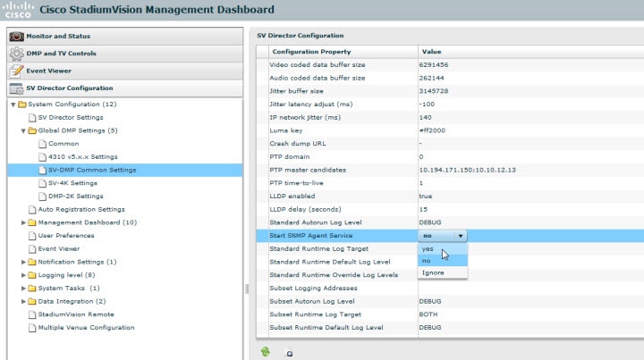Click the Start SNMP Agent Service property label
The height and width of the screenshot is (360, 644).
[311, 235]
